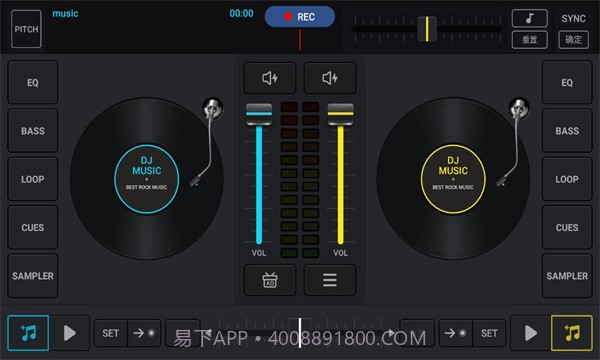Click the crossfader right arrow
The image size is (600, 360).
[391, 332]
